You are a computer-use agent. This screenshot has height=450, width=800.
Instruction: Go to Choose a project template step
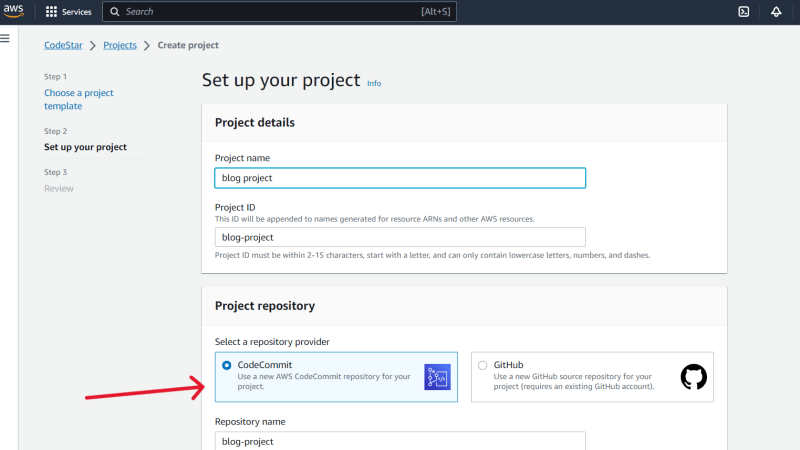click(79, 99)
